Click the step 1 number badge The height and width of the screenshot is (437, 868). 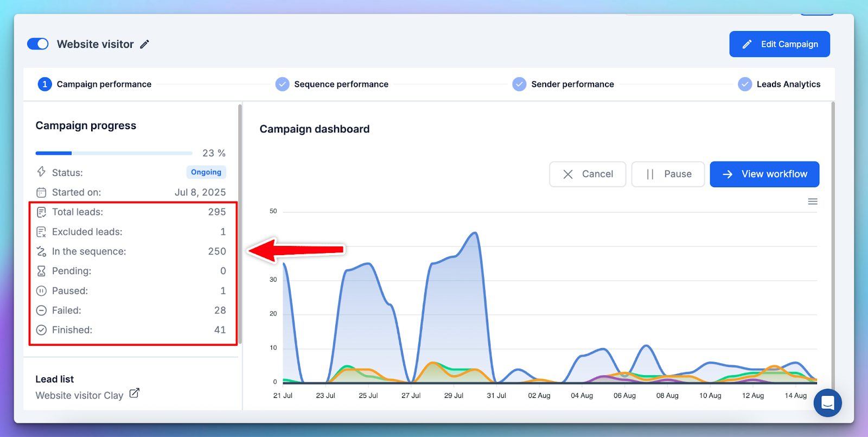click(x=44, y=84)
